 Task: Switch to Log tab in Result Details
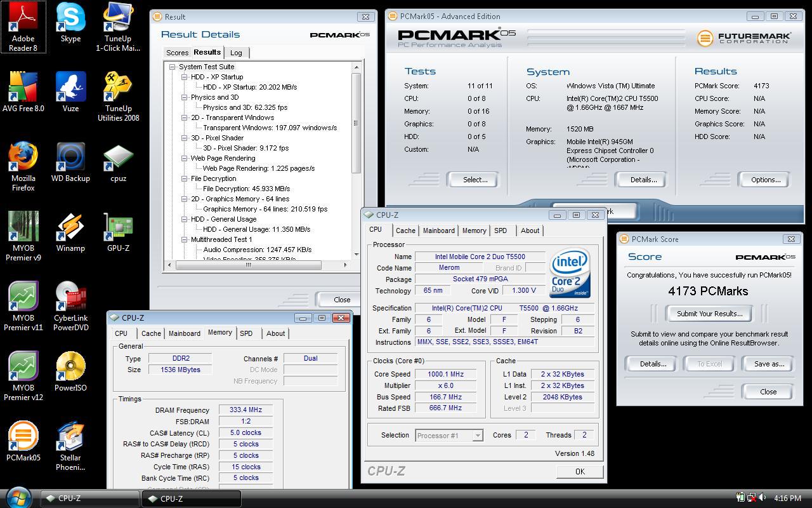pos(236,53)
